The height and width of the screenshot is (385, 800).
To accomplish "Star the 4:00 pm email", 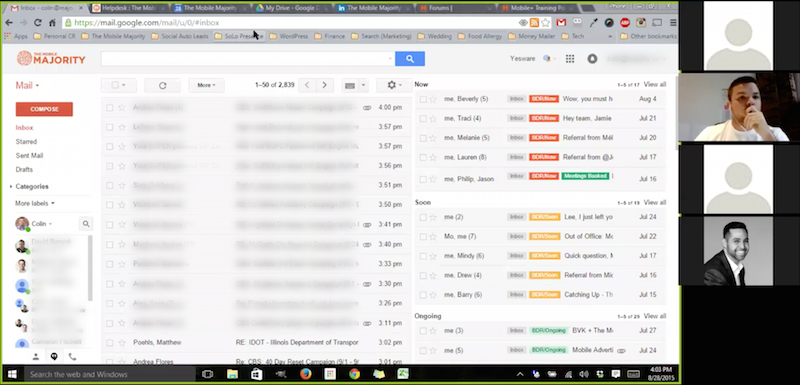I will point(121,108).
